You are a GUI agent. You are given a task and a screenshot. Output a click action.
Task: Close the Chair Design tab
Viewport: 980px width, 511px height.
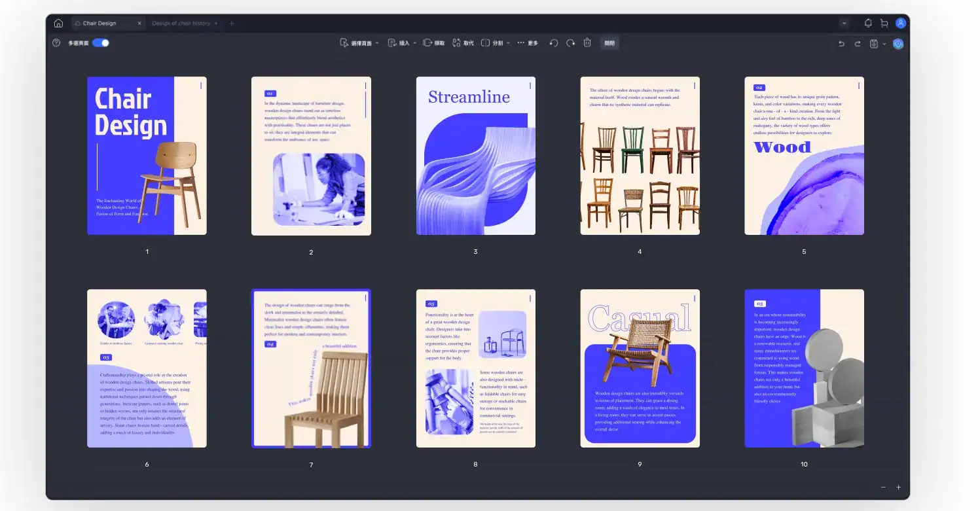[139, 24]
